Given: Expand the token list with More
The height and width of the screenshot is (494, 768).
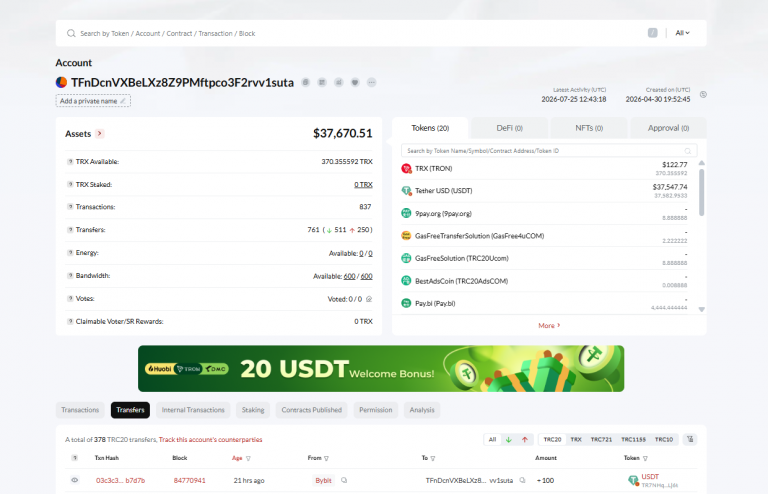Looking at the screenshot, I should coord(549,326).
